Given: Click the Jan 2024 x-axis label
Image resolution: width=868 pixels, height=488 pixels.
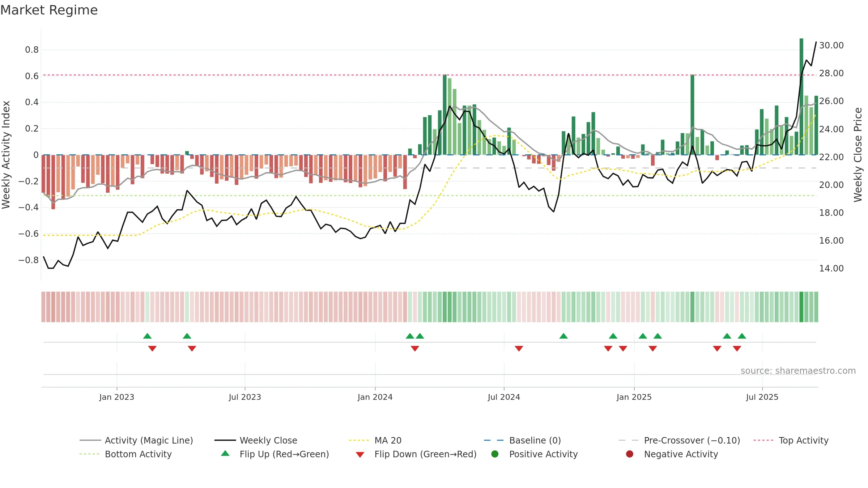Looking at the screenshot, I should 375,397.
